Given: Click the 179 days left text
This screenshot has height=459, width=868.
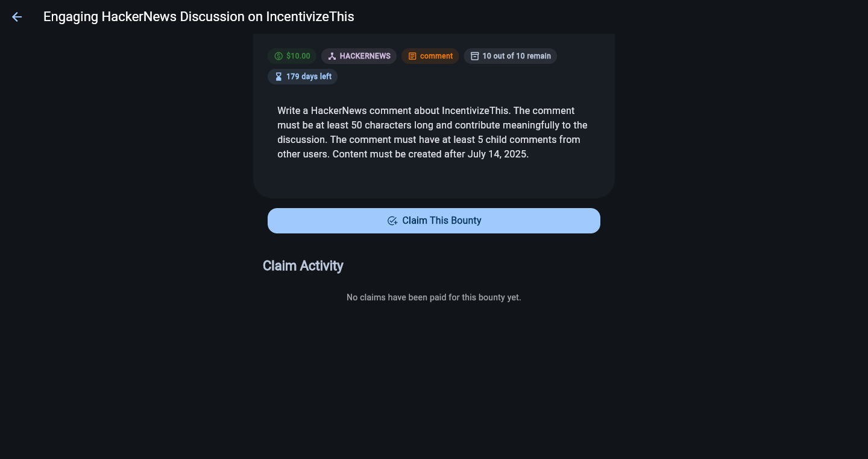Looking at the screenshot, I should (309, 77).
